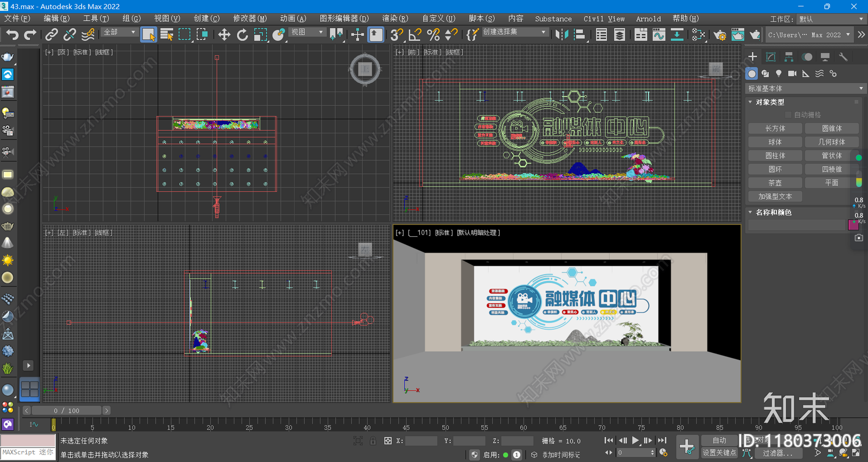The width and height of the screenshot is (868, 462).
Task: Select the Select and Move tool
Action: pyautogui.click(x=224, y=35)
